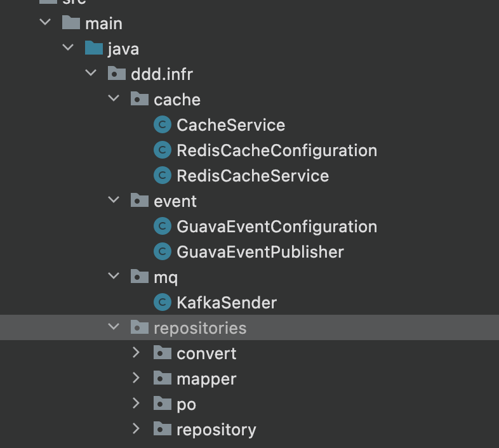Select the RedisCacheConfiguration file name
Image resolution: width=499 pixels, height=448 pixels.
click(277, 150)
